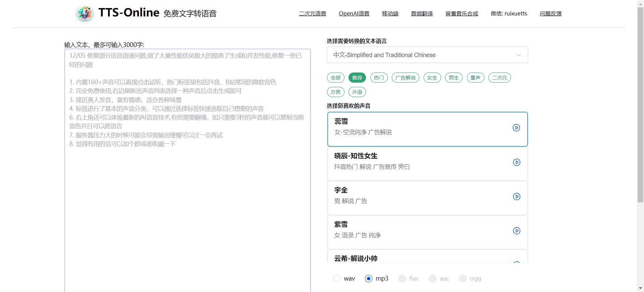Select the 蕊雪 voice card
644x292 pixels.
(x=427, y=129)
